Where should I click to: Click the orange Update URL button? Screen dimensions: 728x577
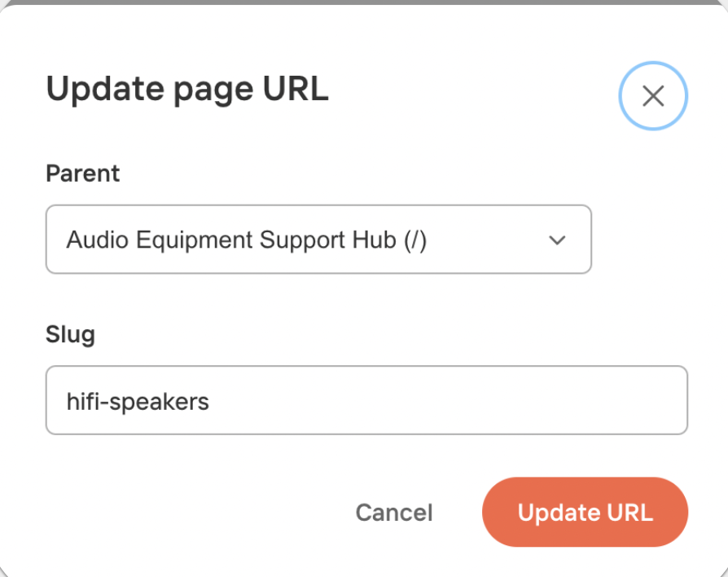(585, 512)
